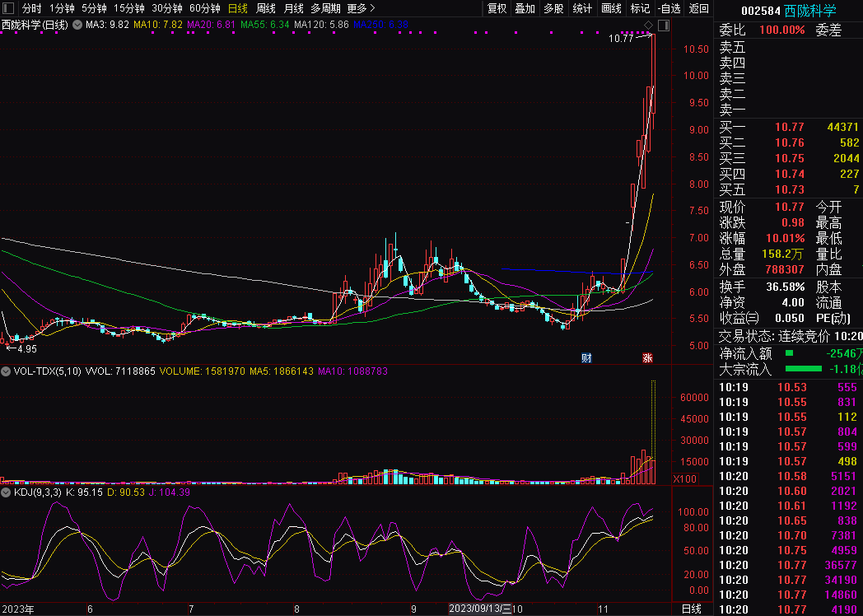
Task: Click the 涨 limit-up marker icon
Action: click(647, 358)
